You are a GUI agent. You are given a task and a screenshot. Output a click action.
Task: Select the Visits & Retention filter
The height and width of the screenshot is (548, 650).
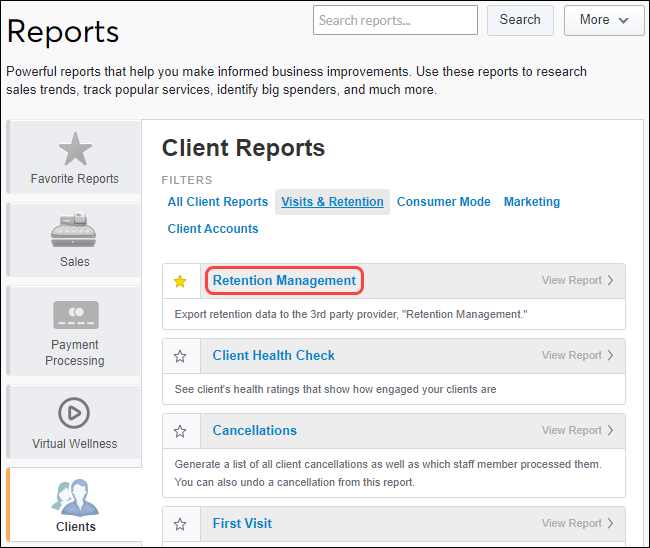332,202
